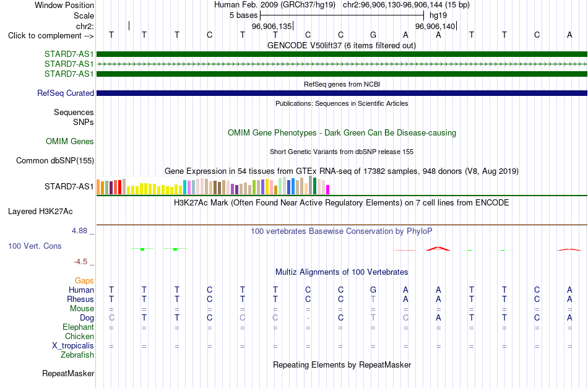Click the magenta last bar in the GTEx chart

[327, 190]
